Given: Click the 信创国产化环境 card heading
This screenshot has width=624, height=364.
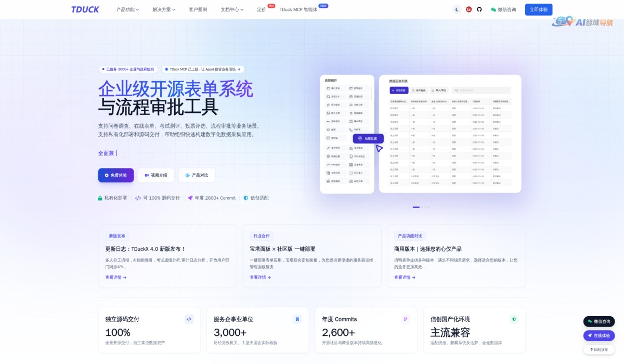Looking at the screenshot, I should (450, 319).
